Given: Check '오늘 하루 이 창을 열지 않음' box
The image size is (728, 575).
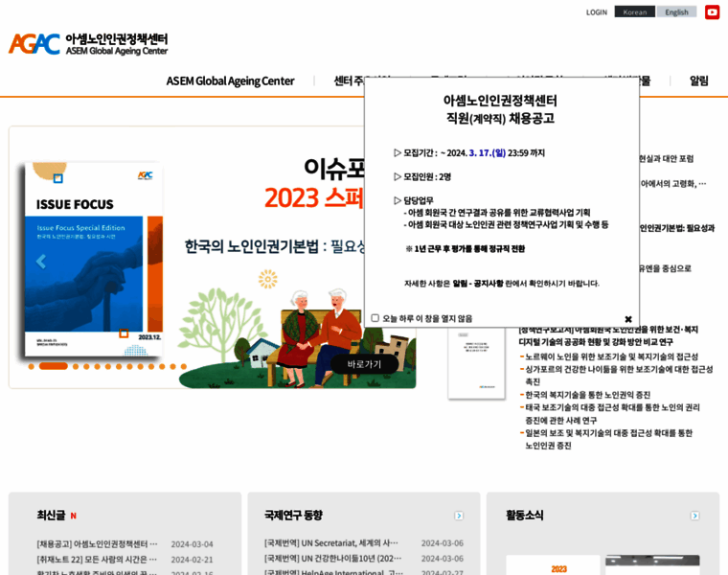Looking at the screenshot, I should pos(375,318).
